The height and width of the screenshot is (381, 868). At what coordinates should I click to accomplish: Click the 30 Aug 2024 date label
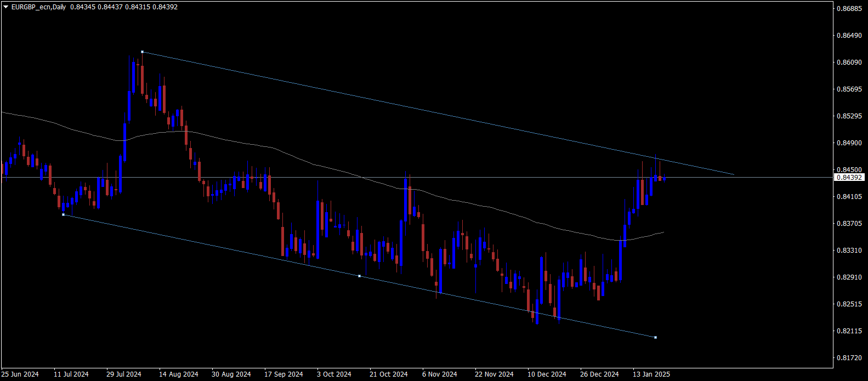pos(231,374)
